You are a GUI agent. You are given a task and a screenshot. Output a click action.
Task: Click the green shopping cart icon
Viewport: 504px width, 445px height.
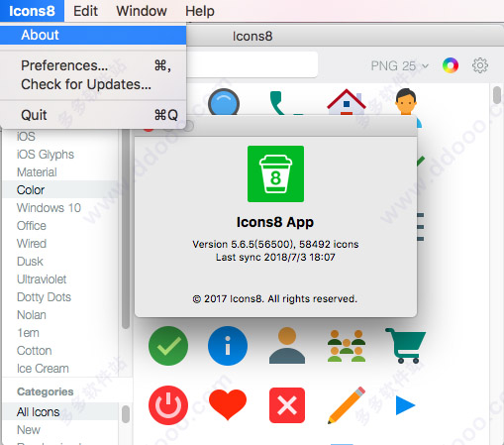[x=406, y=346]
